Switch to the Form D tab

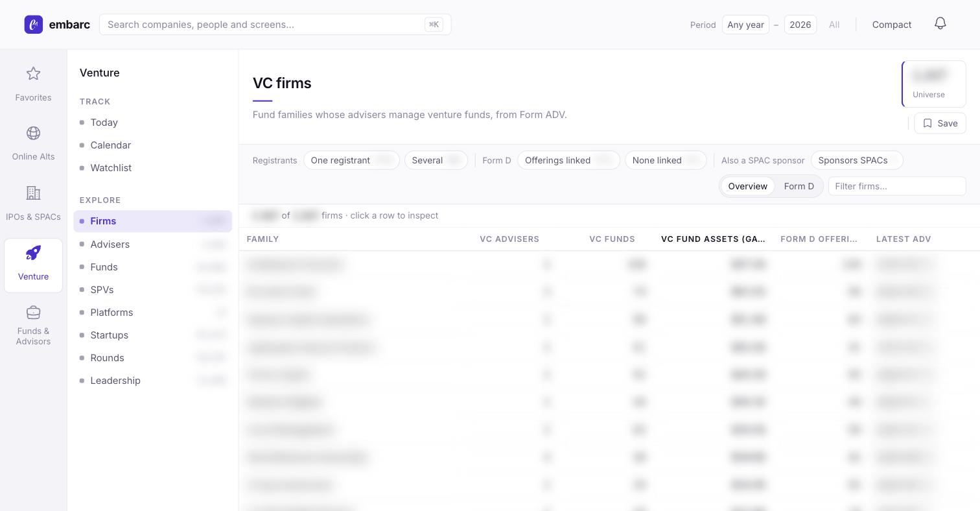click(799, 186)
